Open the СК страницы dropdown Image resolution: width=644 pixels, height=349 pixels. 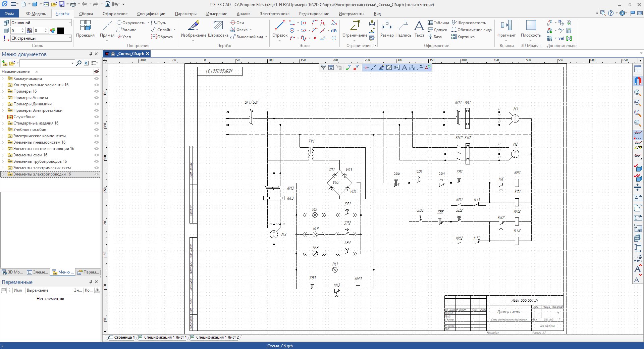click(x=70, y=38)
